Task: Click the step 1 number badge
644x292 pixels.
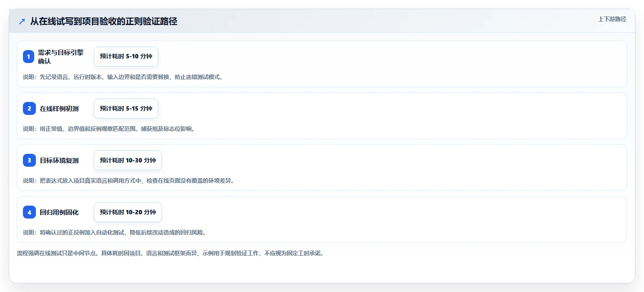Action: click(x=29, y=57)
